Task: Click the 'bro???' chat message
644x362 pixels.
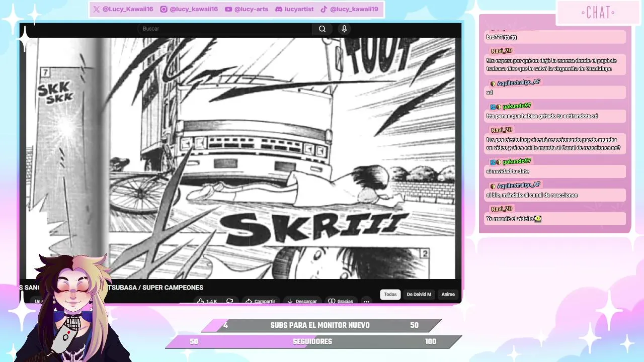Action: (555, 37)
